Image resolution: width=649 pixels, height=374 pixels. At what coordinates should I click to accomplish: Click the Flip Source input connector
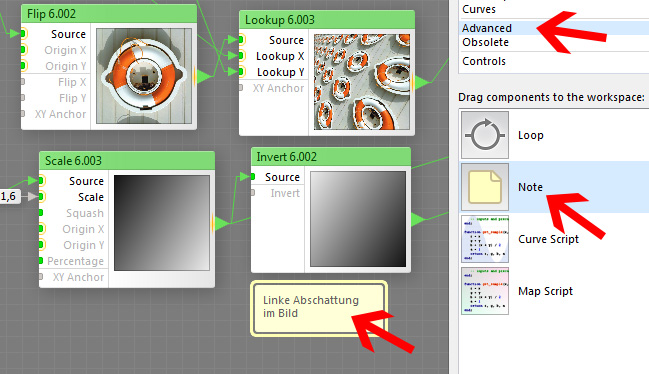24,34
